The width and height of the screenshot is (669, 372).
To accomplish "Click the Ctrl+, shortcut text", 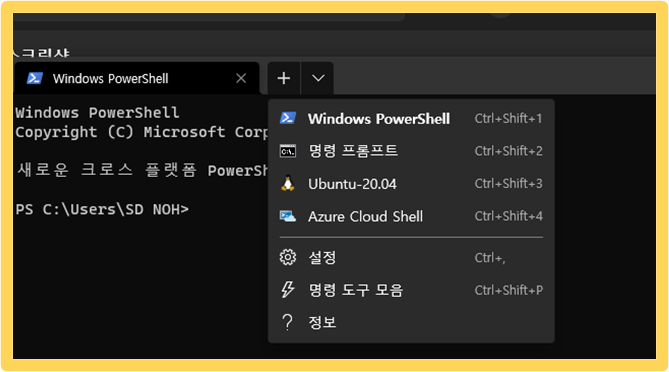I will (490, 258).
